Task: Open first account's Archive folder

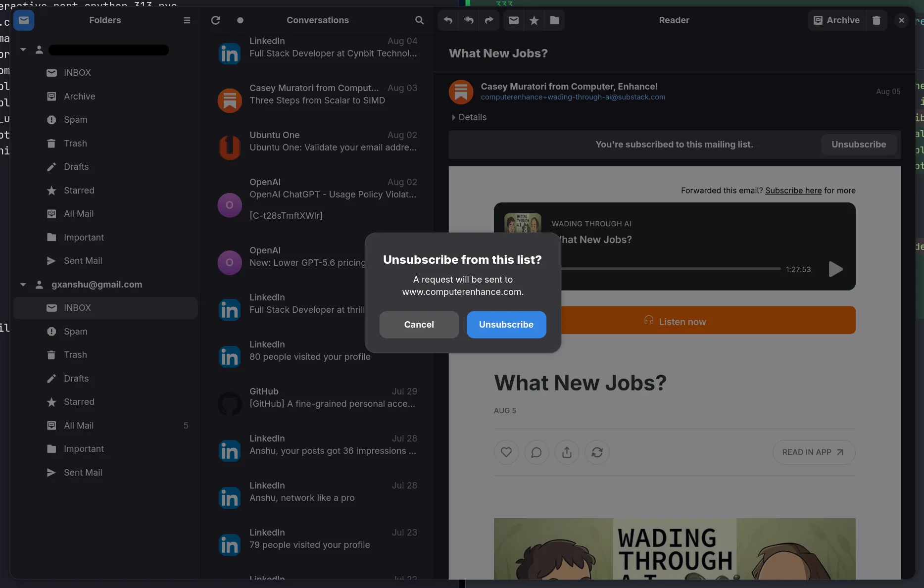Action: [105, 97]
